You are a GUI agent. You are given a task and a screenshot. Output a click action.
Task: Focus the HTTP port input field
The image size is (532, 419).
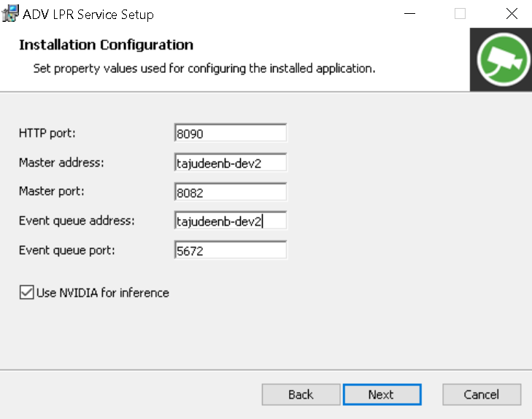click(231, 134)
